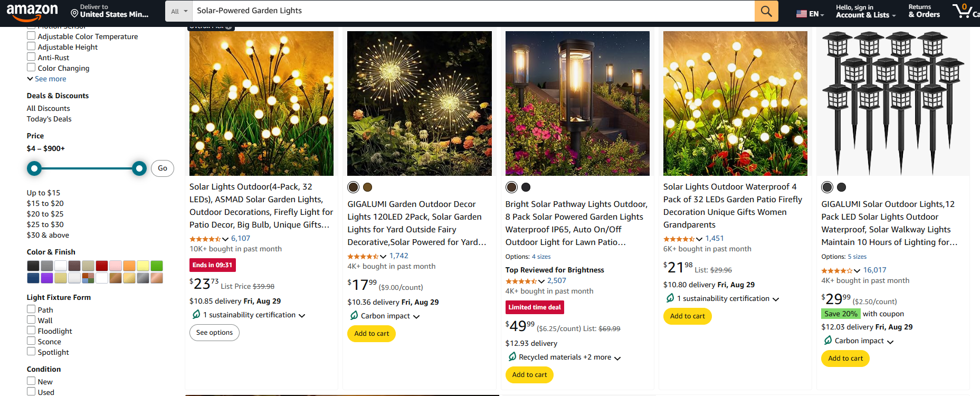Expand the Carbon impact details chevron
980x396 pixels.
point(417,316)
